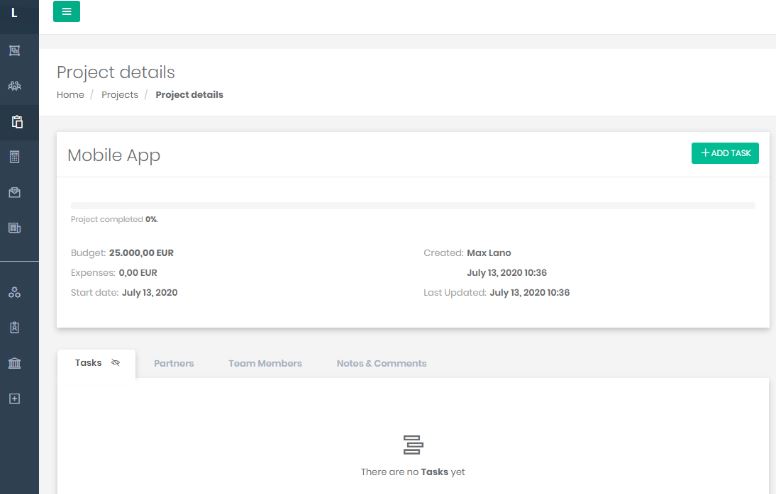
Task: Open the bank building icon in sidebar
Action: (14, 363)
